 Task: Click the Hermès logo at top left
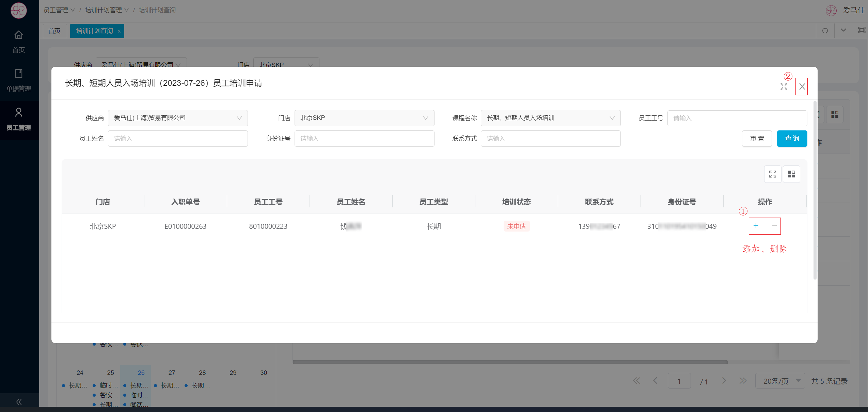coord(19,11)
